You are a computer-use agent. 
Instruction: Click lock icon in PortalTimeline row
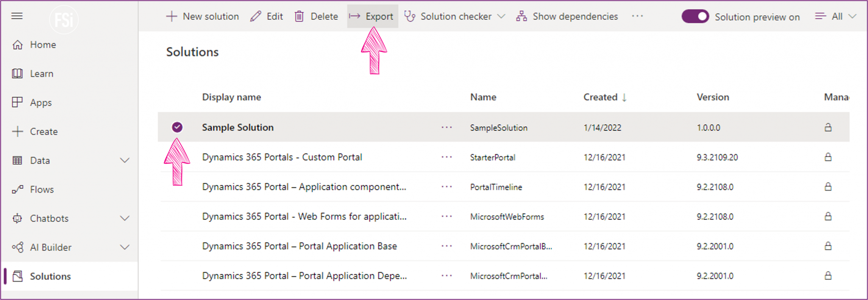point(828,187)
